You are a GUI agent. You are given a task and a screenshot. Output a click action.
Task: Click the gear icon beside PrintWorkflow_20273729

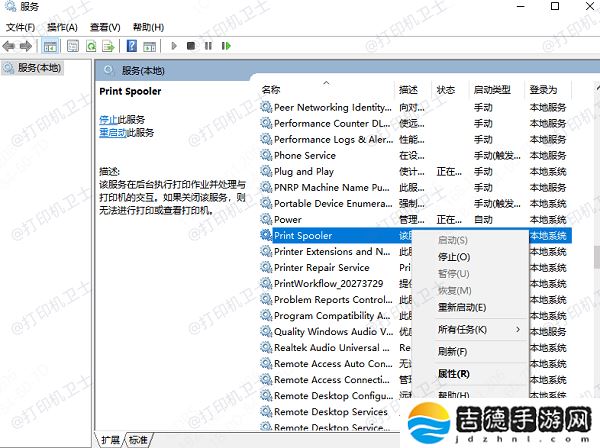(266, 283)
